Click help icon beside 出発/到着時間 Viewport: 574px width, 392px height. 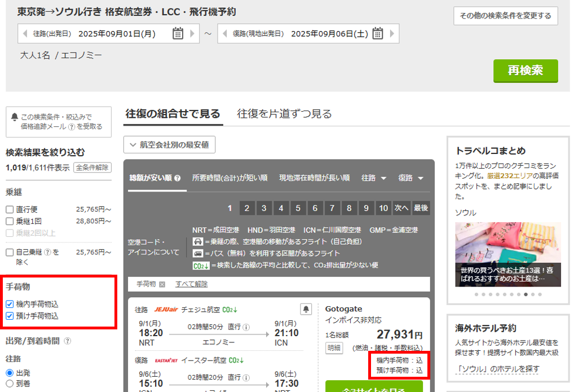point(68,341)
